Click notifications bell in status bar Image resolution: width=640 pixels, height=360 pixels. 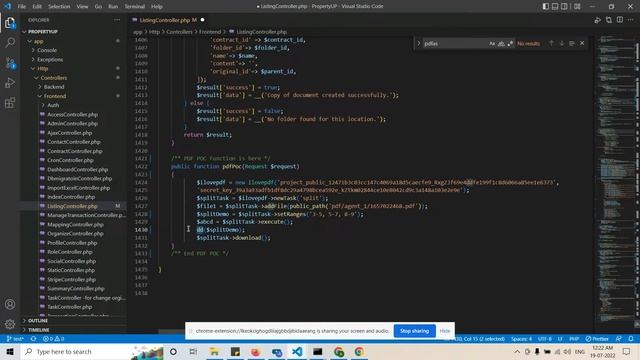[631, 339]
